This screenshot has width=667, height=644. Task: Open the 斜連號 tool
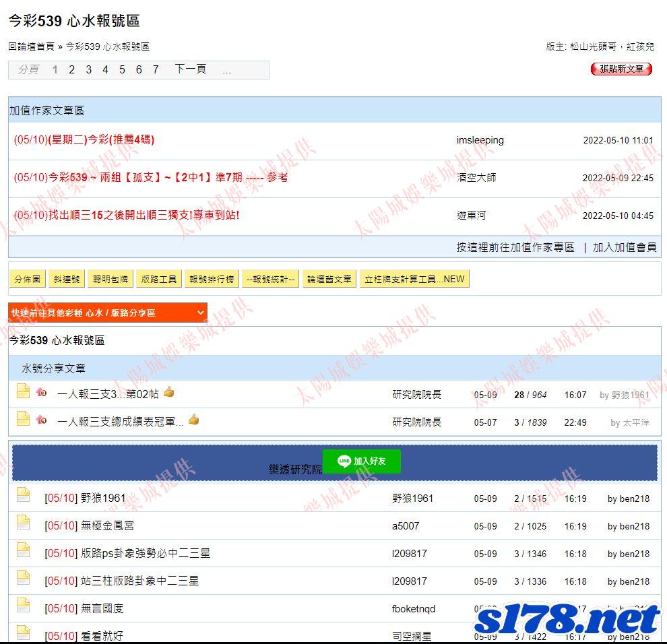coord(67,279)
